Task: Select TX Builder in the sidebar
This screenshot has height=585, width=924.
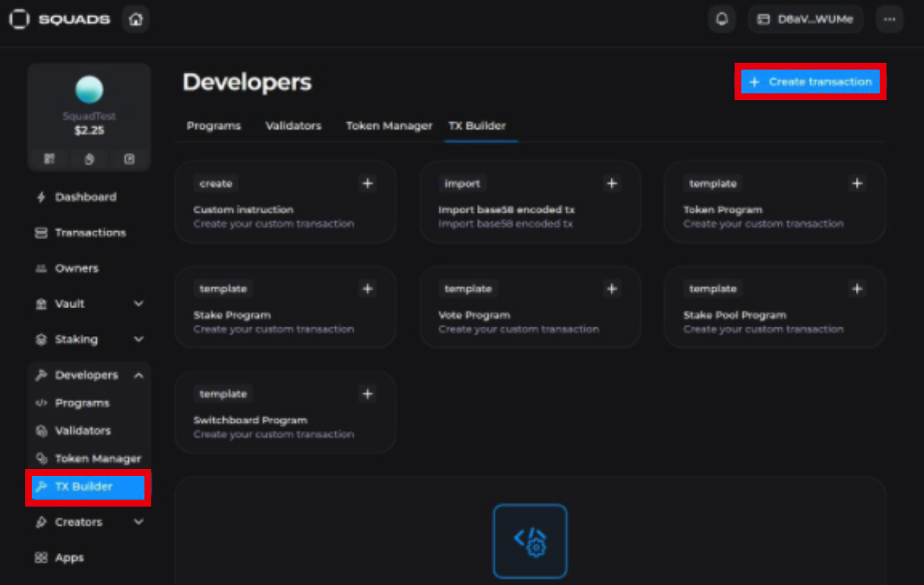Action: point(89,487)
